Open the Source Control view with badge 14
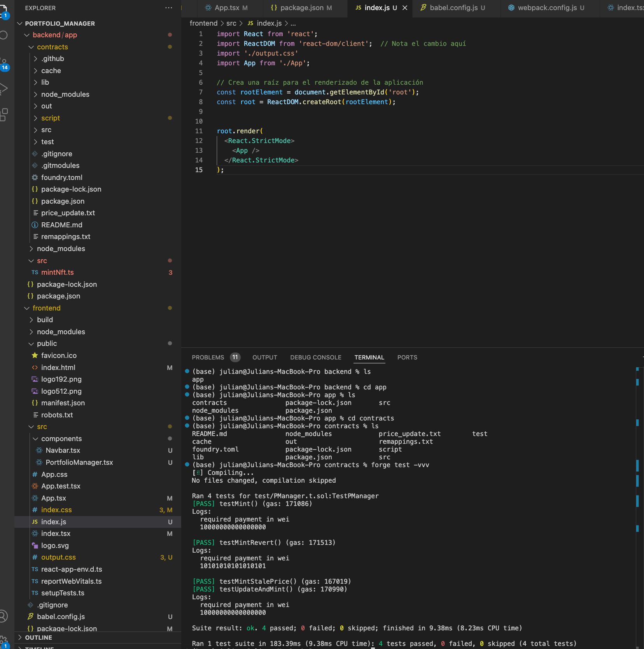This screenshot has height=649, width=644. point(4,64)
